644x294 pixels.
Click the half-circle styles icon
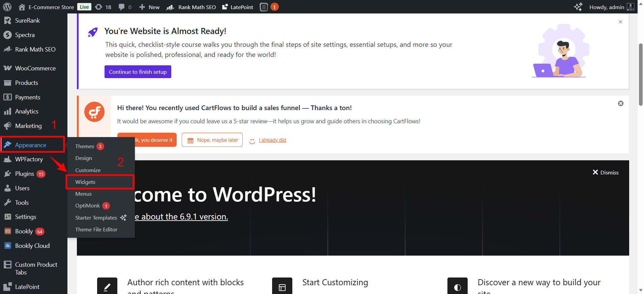[x=458, y=286]
